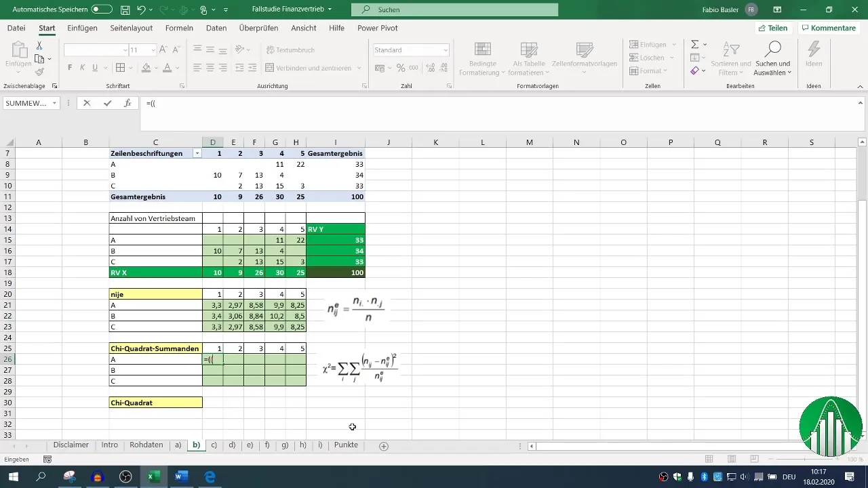Activate the format painter brush
Screen dimensions: 868x488
tap(39, 72)
